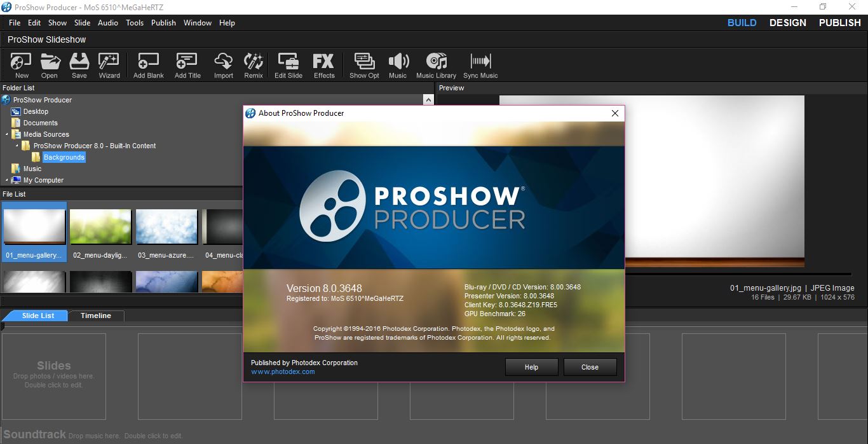
Task: Open the Tools menu
Action: [135, 23]
